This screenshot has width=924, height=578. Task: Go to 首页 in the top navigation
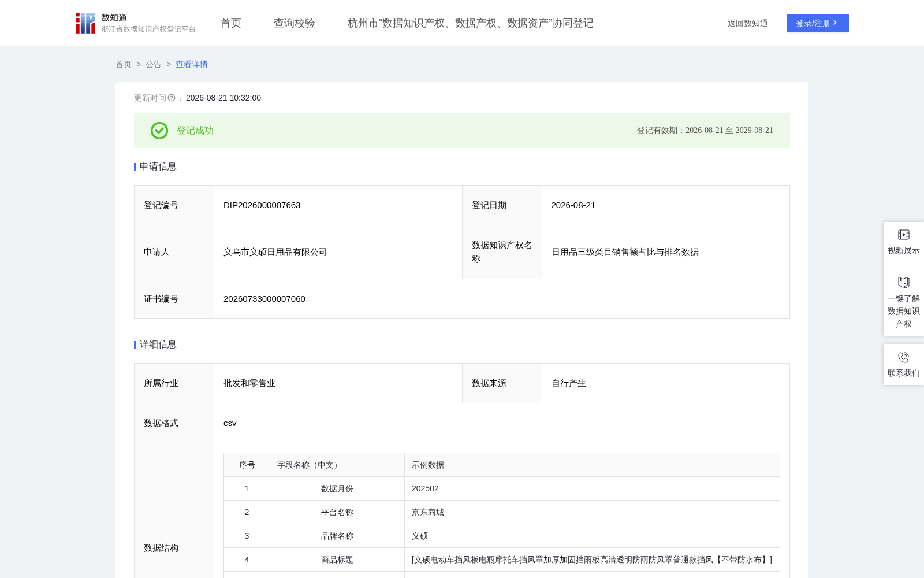click(231, 23)
